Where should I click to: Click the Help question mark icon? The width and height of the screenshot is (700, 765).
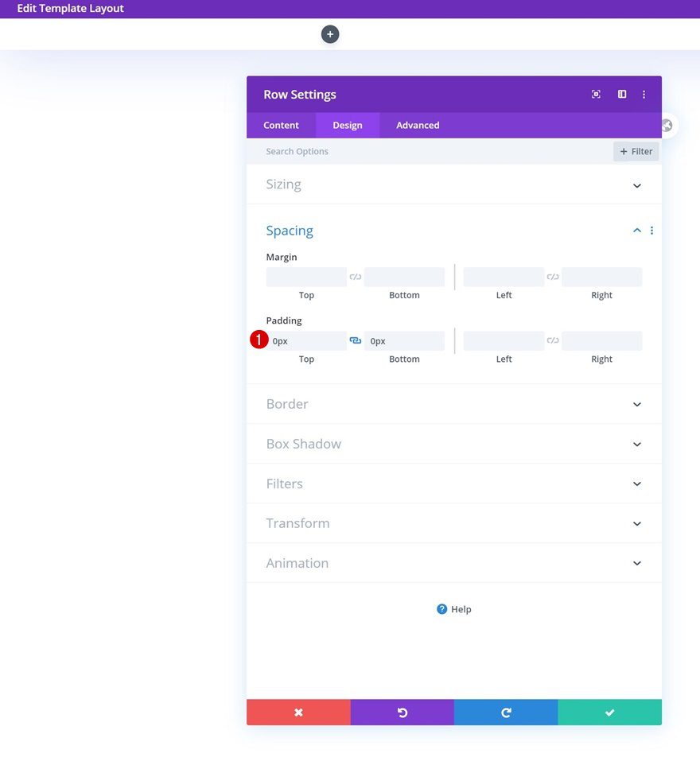pos(441,609)
